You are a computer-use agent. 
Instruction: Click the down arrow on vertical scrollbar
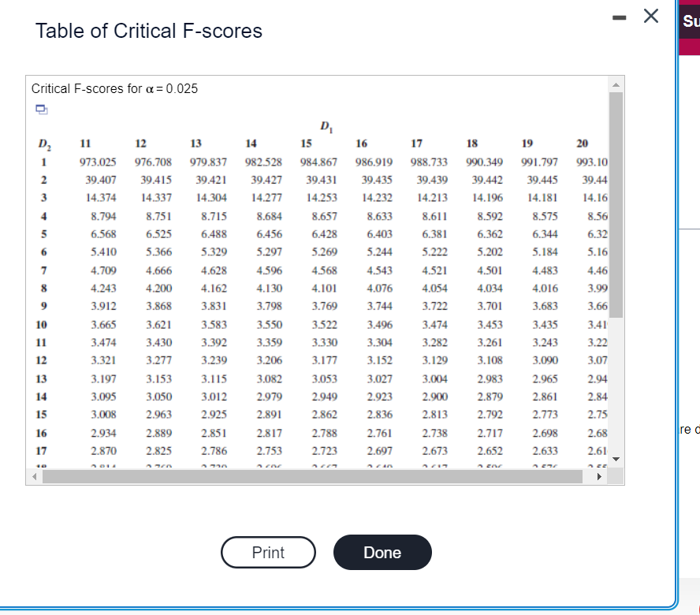coord(616,458)
